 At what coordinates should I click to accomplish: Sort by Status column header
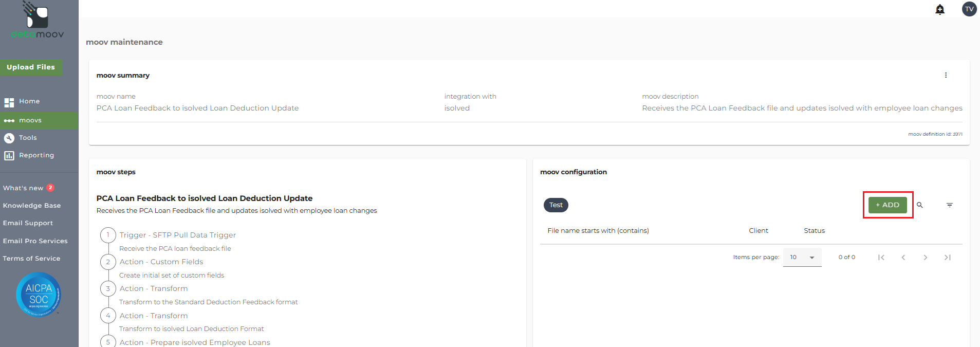click(x=815, y=231)
